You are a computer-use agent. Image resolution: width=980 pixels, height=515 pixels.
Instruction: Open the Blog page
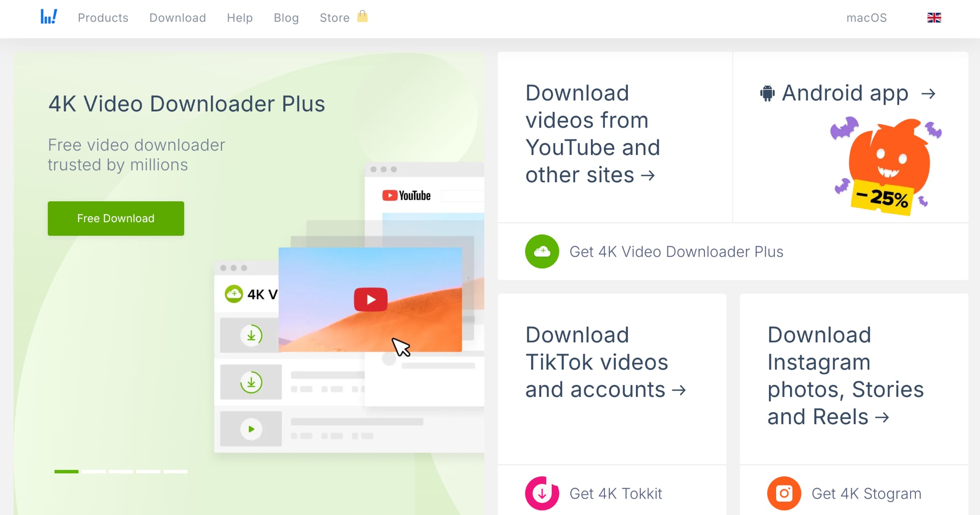pos(286,18)
